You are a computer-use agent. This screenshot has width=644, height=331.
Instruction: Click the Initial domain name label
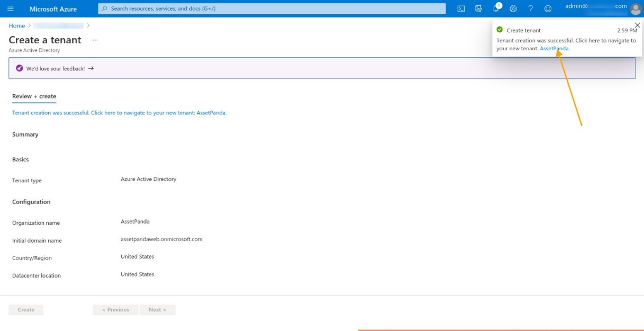[x=37, y=241]
